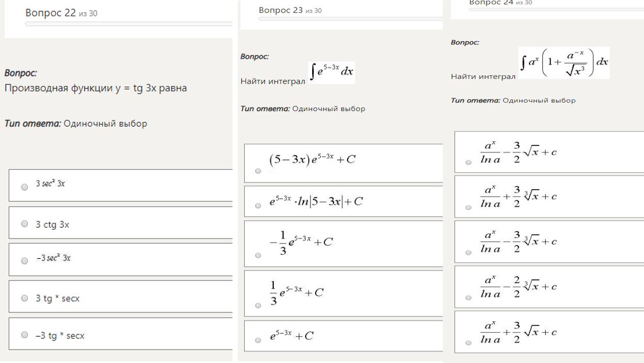The width and height of the screenshot is (644, 363).
Task: Choose question 24 answer with plus 3/2 square root x
Action: [x=468, y=343]
